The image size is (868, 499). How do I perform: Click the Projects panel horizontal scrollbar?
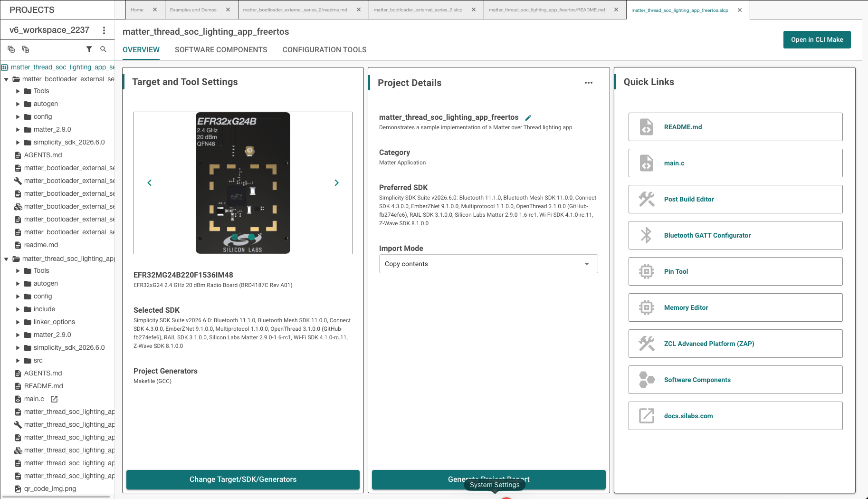[55, 497]
